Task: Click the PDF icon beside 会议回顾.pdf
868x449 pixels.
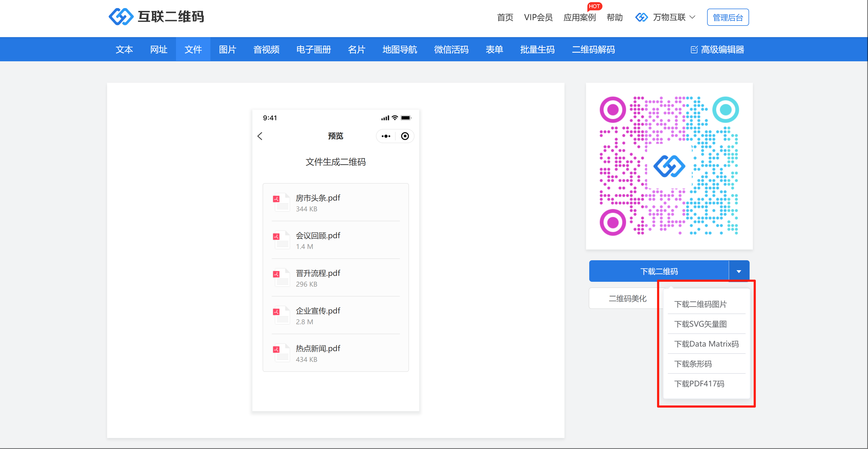Action: (x=281, y=240)
